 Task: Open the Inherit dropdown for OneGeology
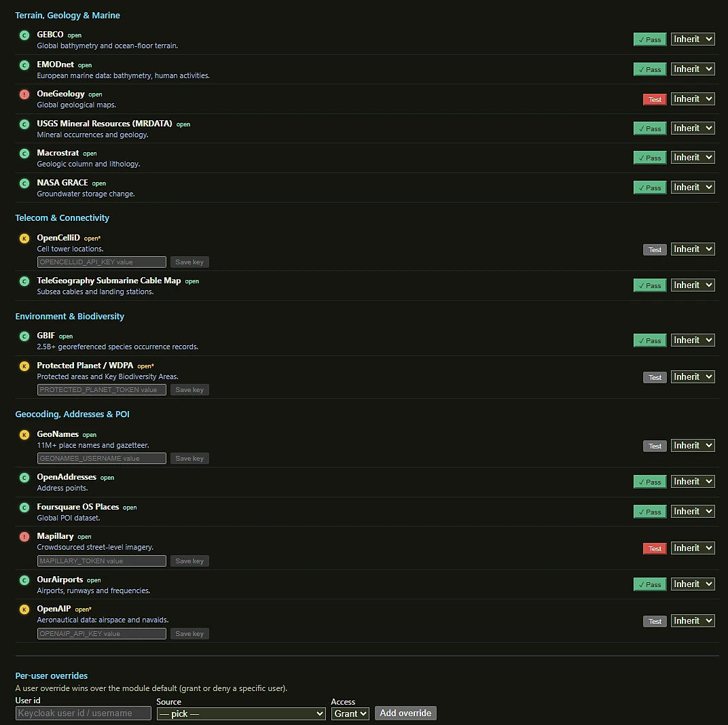(693, 99)
